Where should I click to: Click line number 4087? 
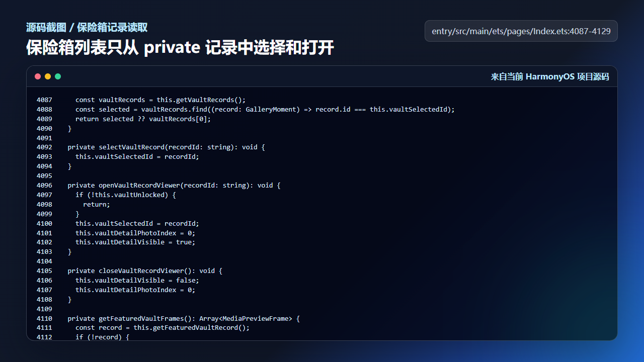[44, 100]
